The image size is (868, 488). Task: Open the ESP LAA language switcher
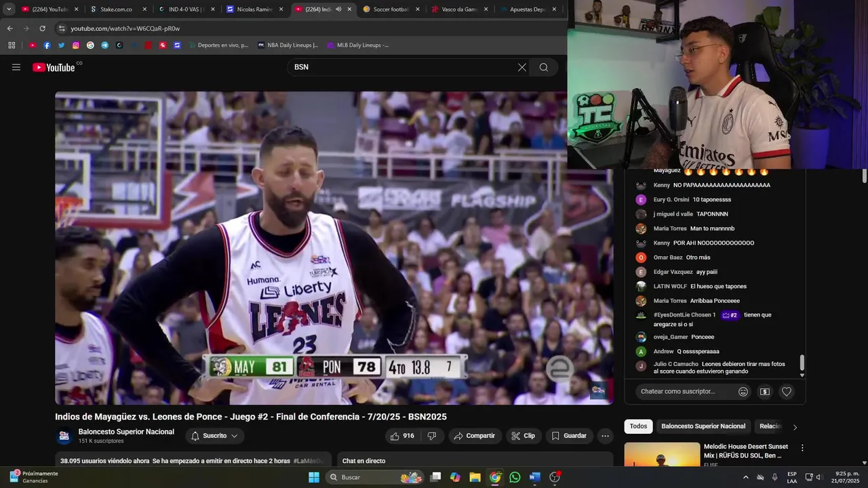tap(792, 477)
